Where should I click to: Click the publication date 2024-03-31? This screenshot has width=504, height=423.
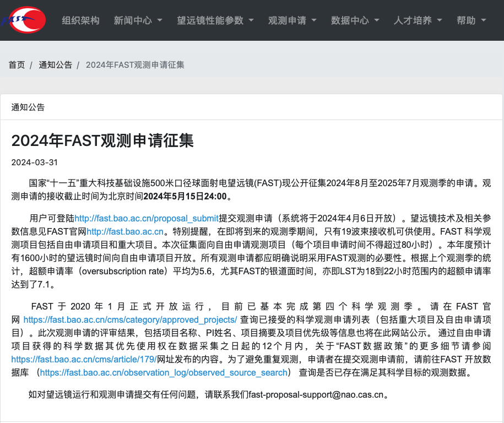pyautogui.click(x=34, y=162)
